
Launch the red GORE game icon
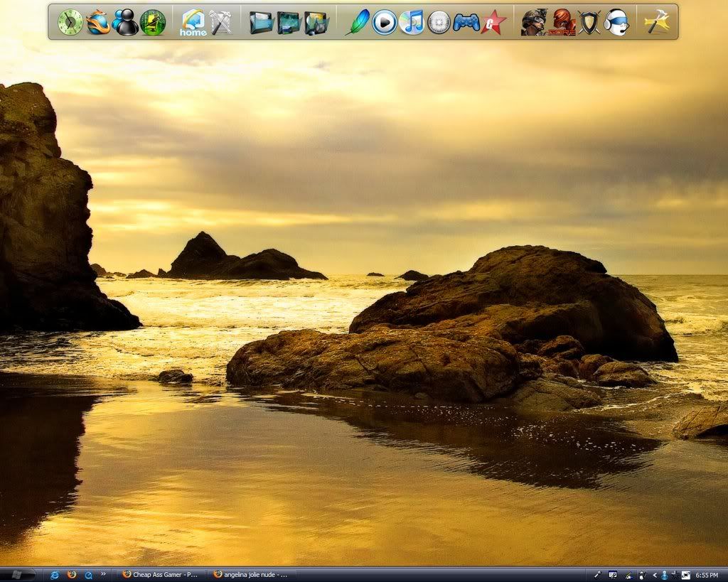click(562, 22)
